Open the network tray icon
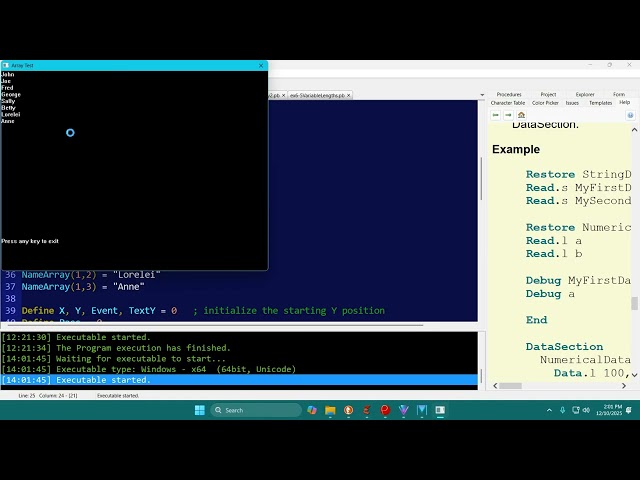This screenshot has width=640, height=480. coord(576,410)
